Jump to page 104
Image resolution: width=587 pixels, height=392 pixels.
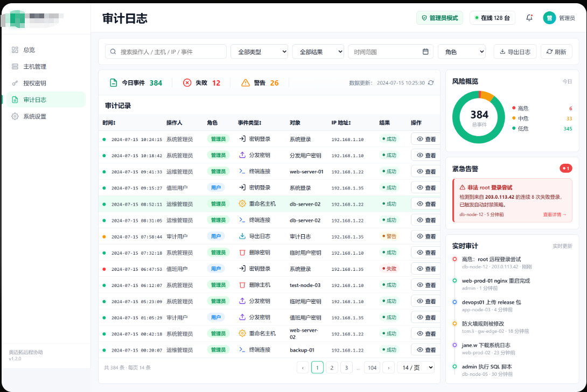coord(372,368)
